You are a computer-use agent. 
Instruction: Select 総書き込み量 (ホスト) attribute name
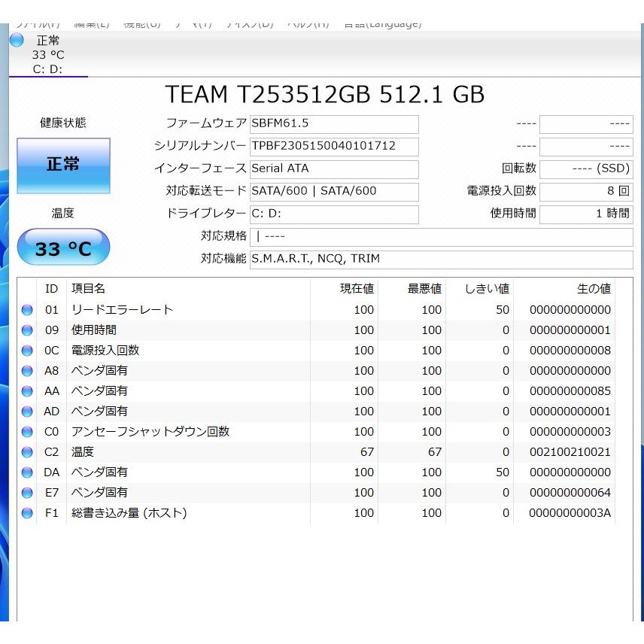[129, 513]
